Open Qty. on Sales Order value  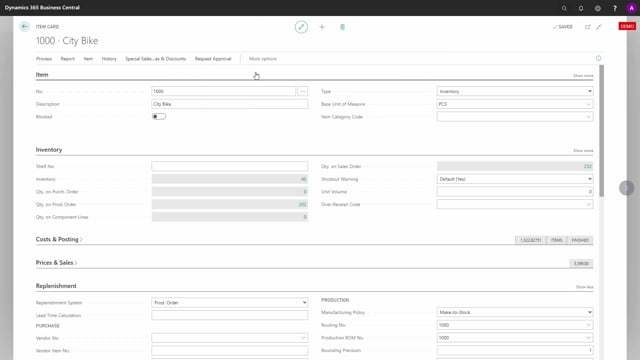pyautogui.click(x=587, y=167)
